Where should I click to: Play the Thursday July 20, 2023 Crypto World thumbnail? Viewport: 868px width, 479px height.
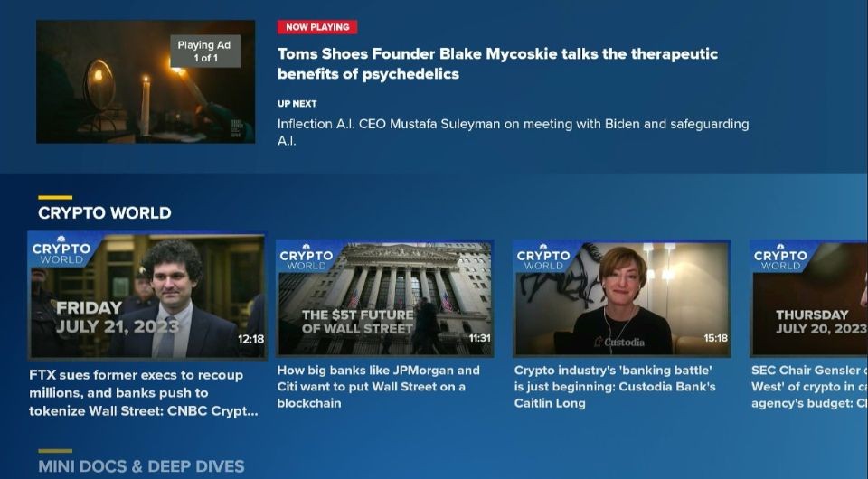[x=808, y=297]
